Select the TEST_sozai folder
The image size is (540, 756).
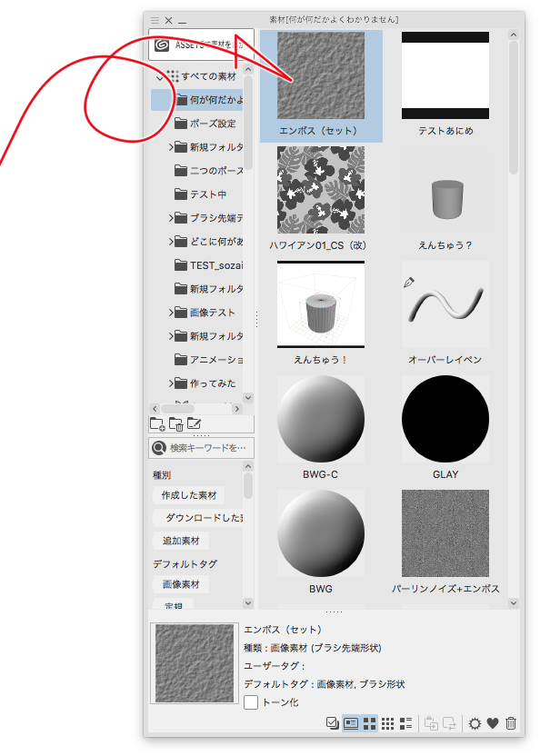208,265
